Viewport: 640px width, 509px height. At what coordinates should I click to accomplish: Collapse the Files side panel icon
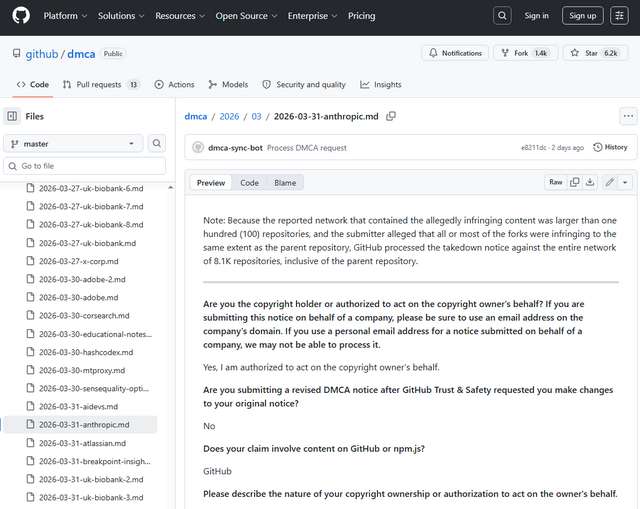pyautogui.click(x=12, y=116)
